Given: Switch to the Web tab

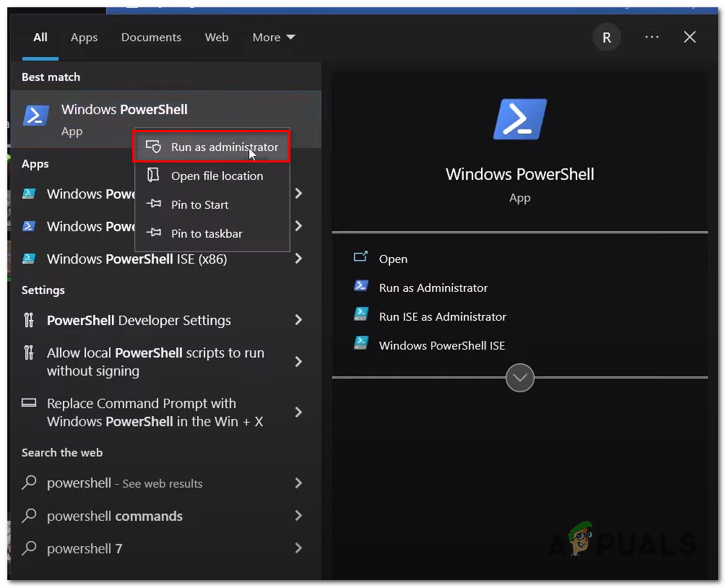Looking at the screenshot, I should click(217, 38).
